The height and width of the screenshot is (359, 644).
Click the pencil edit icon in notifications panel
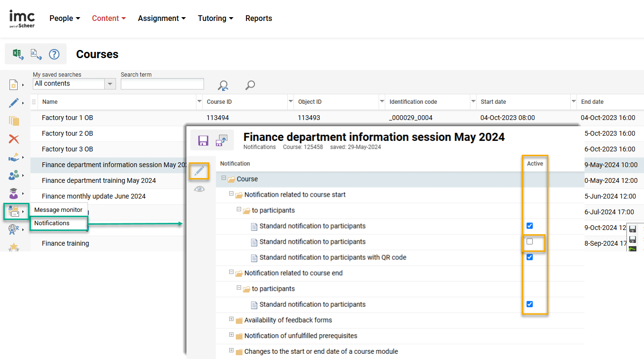click(200, 171)
